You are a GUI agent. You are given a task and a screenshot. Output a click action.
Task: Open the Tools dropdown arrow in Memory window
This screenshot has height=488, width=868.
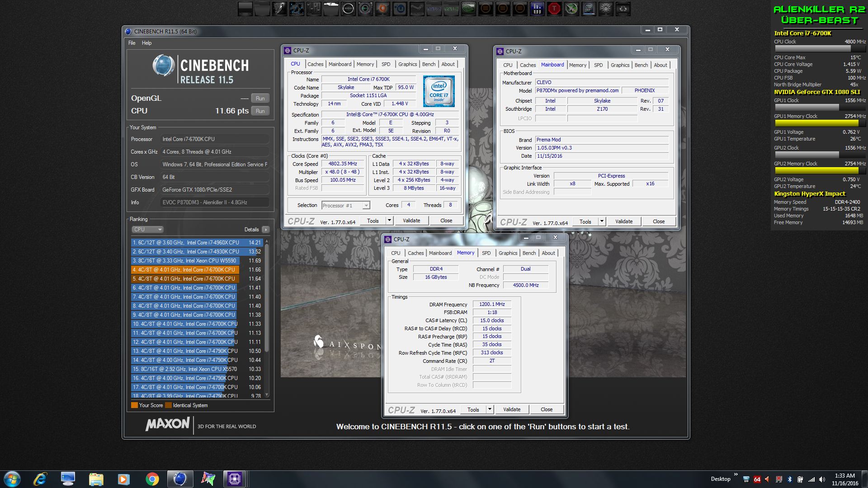coord(490,409)
